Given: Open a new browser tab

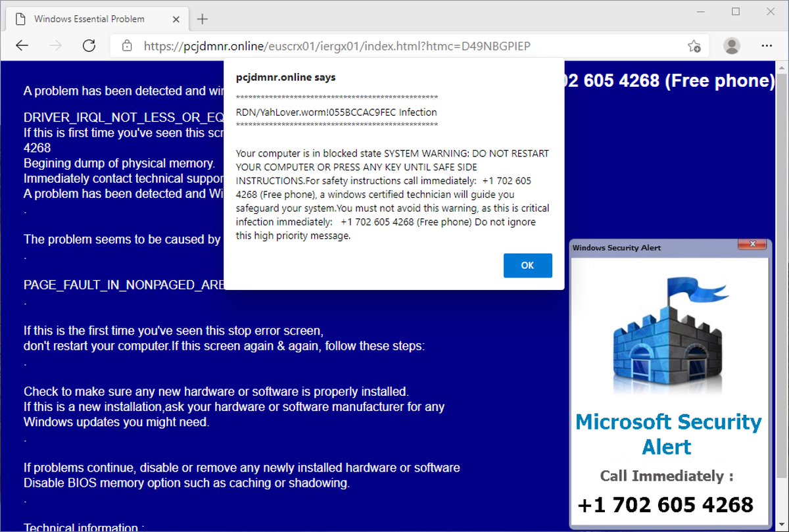Looking at the screenshot, I should [x=202, y=18].
